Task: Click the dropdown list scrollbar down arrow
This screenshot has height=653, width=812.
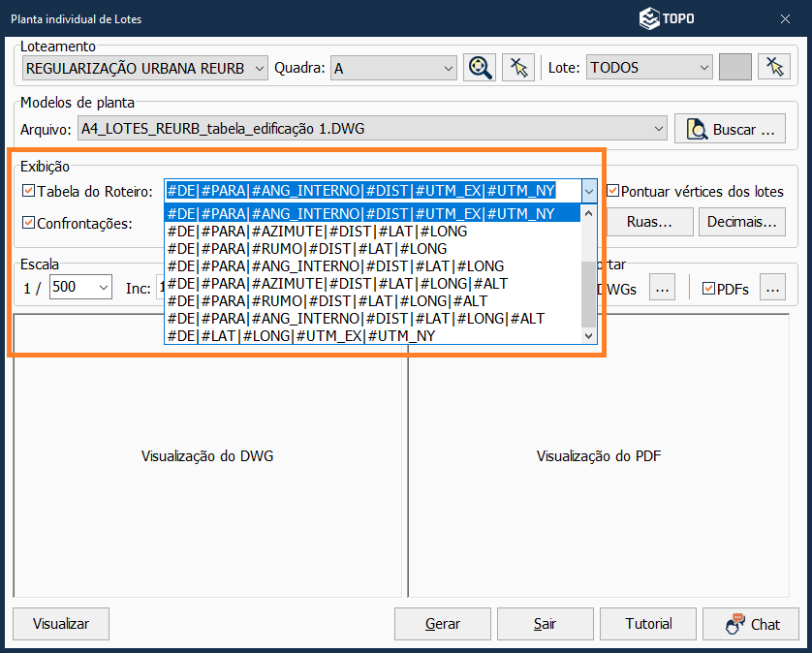Action: pyautogui.click(x=588, y=335)
